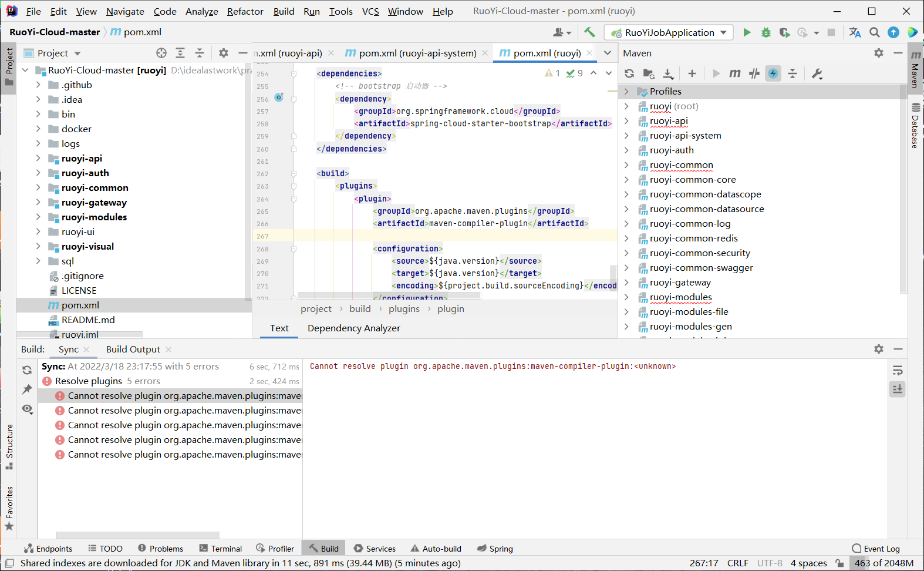Select README.md in Project tree

(88, 320)
